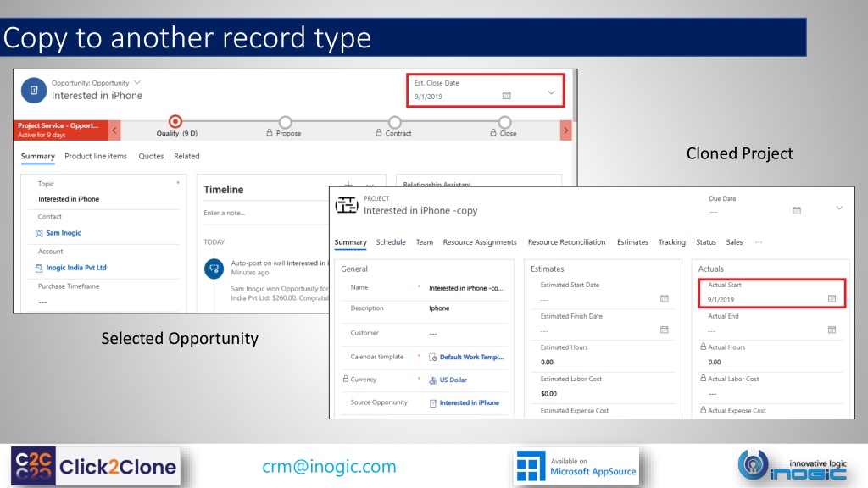
Task: Click the lock icon next to Contract
Action: tap(379, 133)
